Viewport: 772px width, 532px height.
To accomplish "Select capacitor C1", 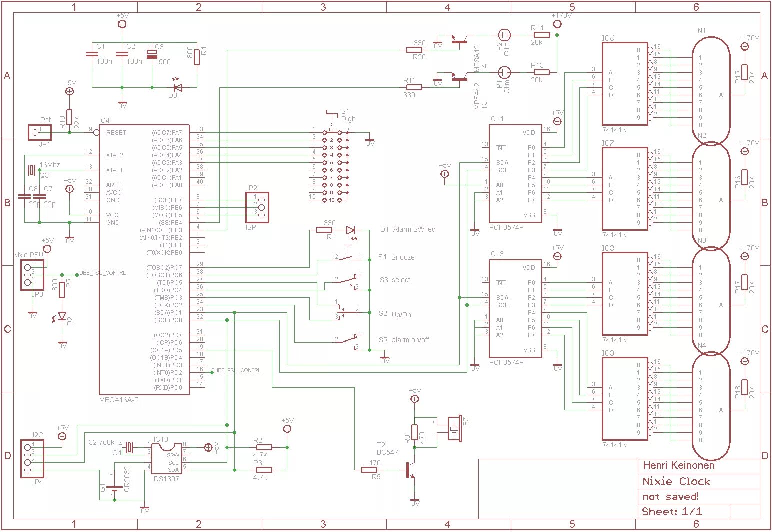I will (x=92, y=53).
